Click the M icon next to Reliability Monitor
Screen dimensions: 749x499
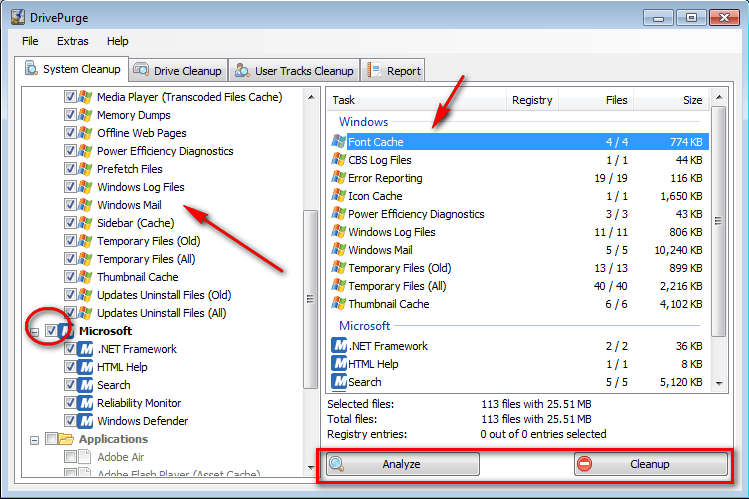pos(85,403)
